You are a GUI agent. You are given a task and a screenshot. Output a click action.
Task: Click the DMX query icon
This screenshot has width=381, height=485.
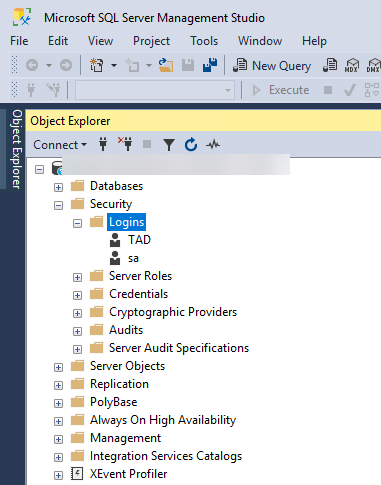click(x=373, y=65)
